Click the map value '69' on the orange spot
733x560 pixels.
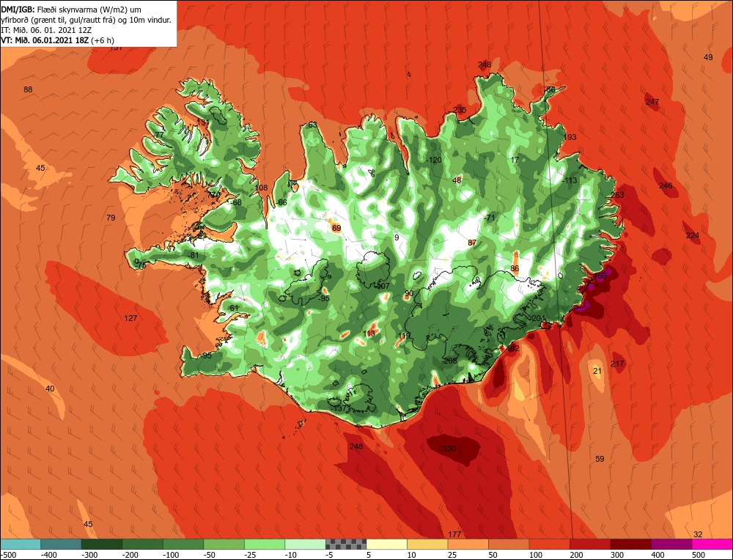tap(336, 229)
